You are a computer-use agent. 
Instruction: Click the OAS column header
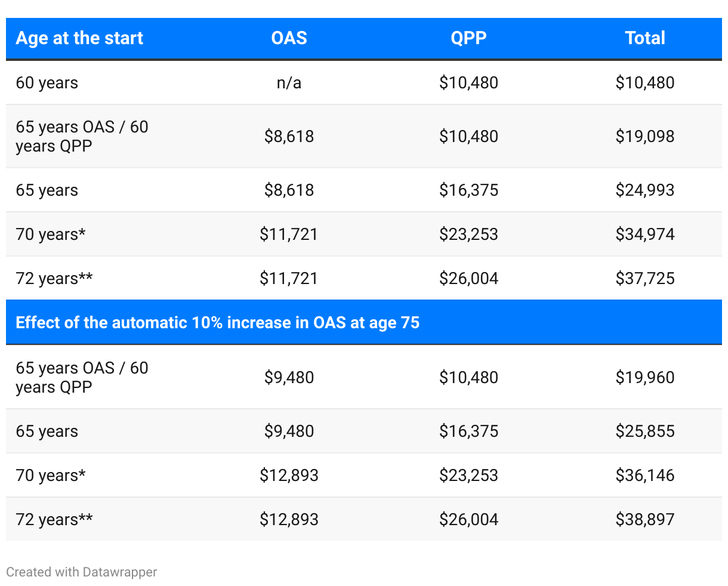[x=289, y=38]
